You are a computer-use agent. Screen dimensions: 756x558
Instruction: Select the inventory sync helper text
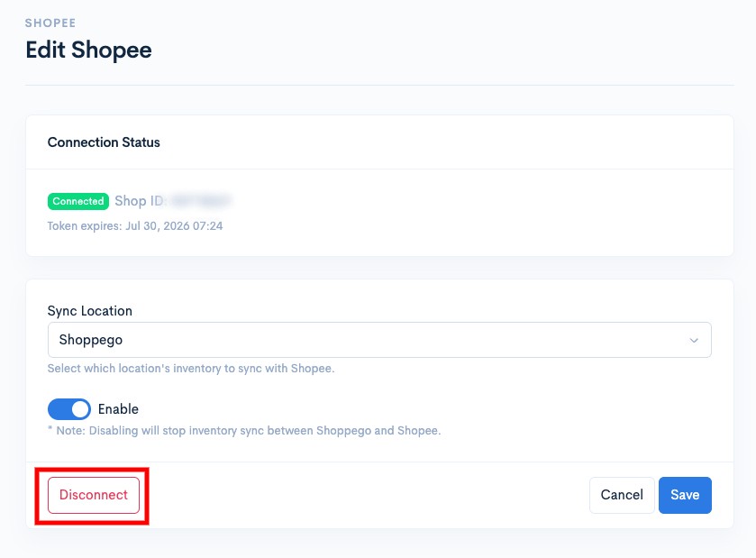pyautogui.click(x=191, y=369)
